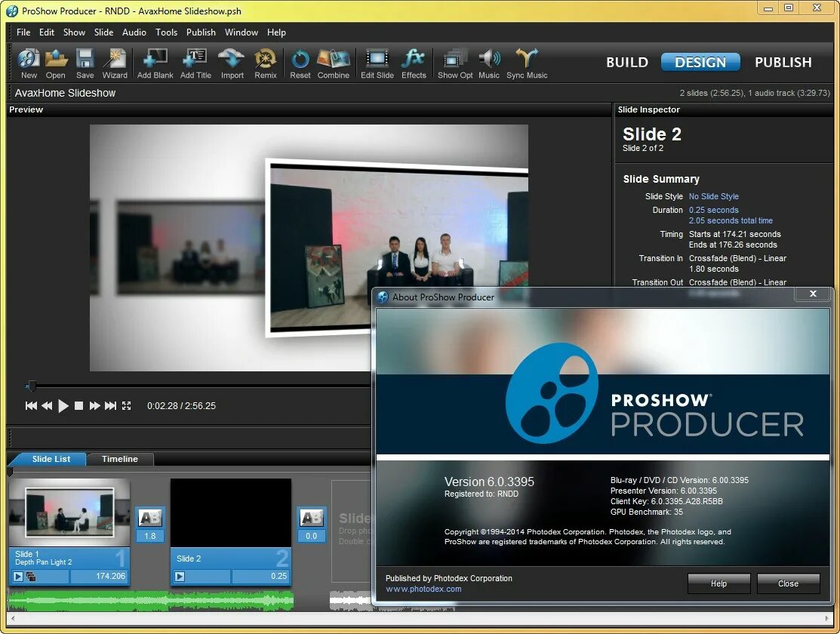Insert a title slide with Add Title
The height and width of the screenshot is (634, 840).
[195, 63]
